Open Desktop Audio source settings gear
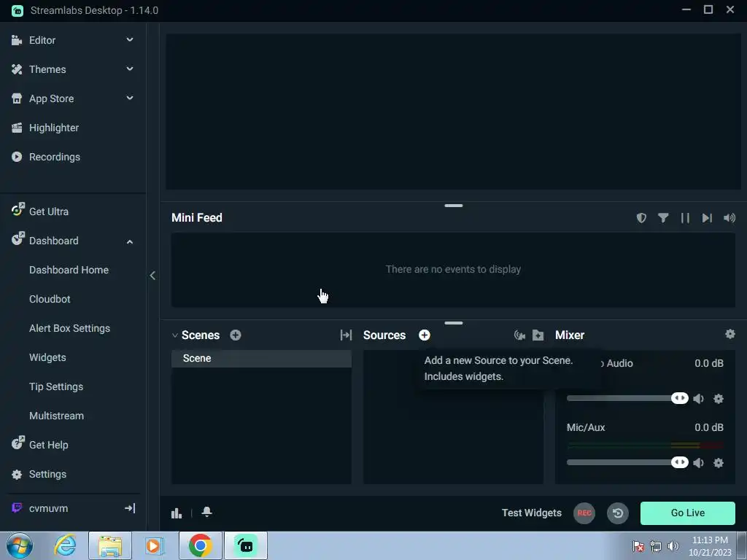The height and width of the screenshot is (560, 747). 719,399
